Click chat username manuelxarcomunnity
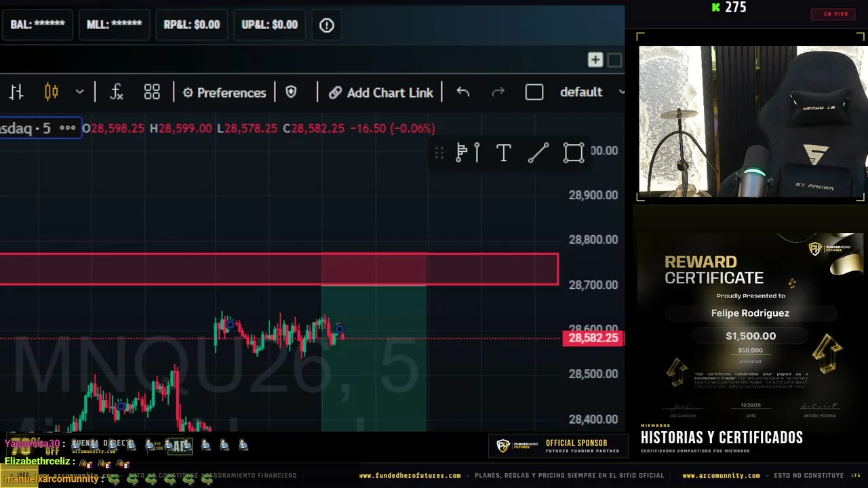Viewport: 868px width, 488px height. (x=51, y=479)
